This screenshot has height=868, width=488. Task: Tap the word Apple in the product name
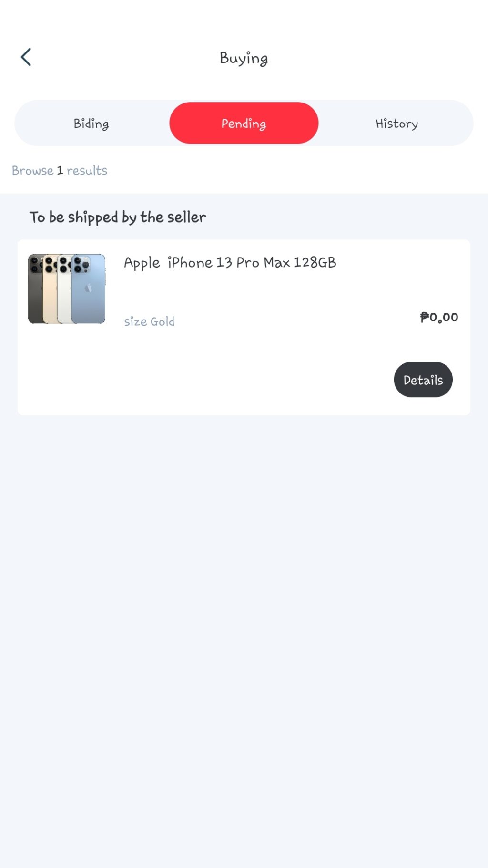click(142, 263)
